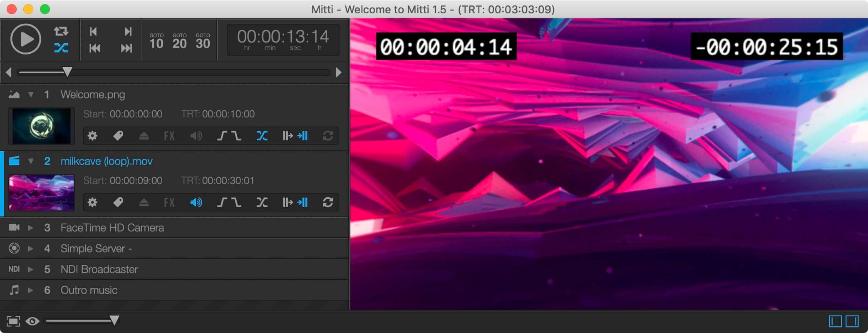Image resolution: width=868 pixels, height=333 pixels.
Task: Toggle playlist loop mode in transport bar
Action: [x=61, y=31]
